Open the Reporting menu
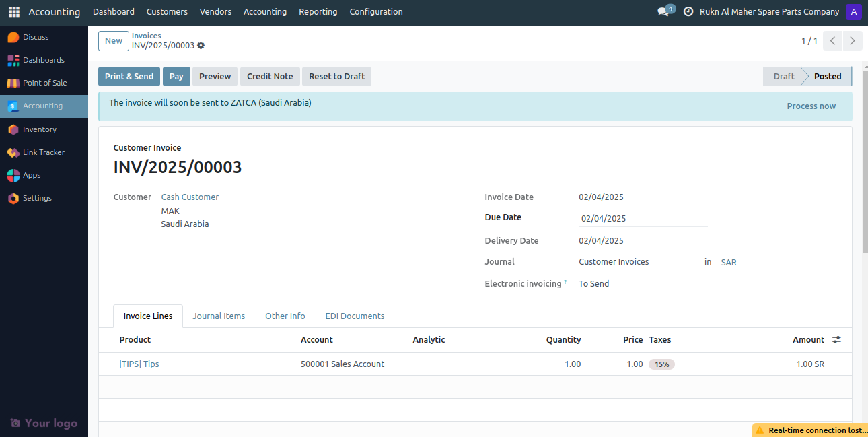Viewport: 868px width, 437px height. pyautogui.click(x=318, y=11)
